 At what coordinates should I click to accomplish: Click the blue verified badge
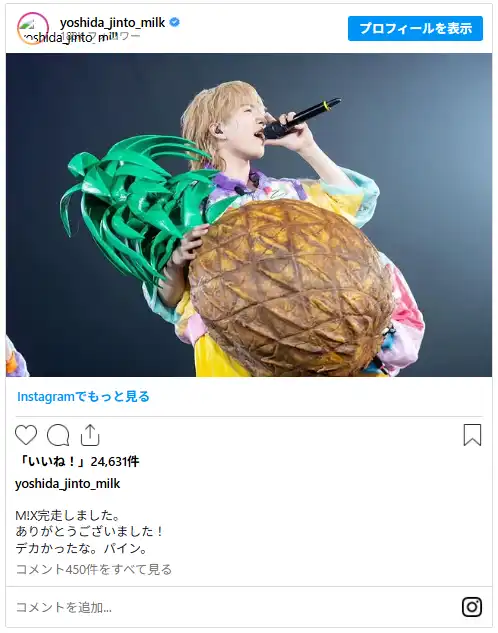tap(174, 22)
